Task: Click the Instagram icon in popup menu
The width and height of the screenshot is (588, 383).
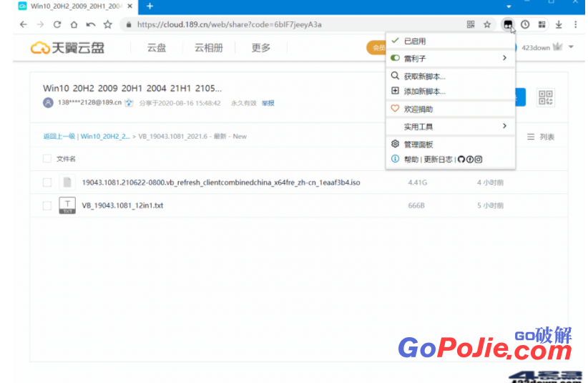Action: tap(479, 160)
